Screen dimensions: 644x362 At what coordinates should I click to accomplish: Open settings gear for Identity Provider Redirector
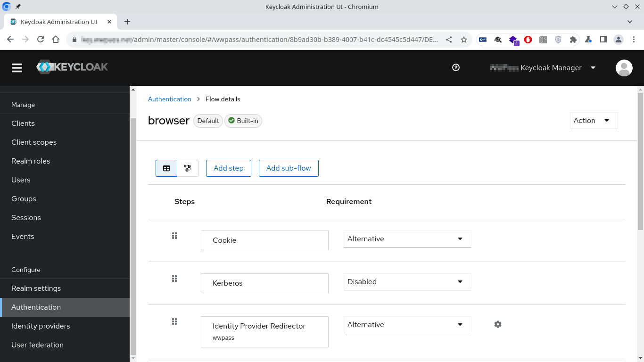498,324
